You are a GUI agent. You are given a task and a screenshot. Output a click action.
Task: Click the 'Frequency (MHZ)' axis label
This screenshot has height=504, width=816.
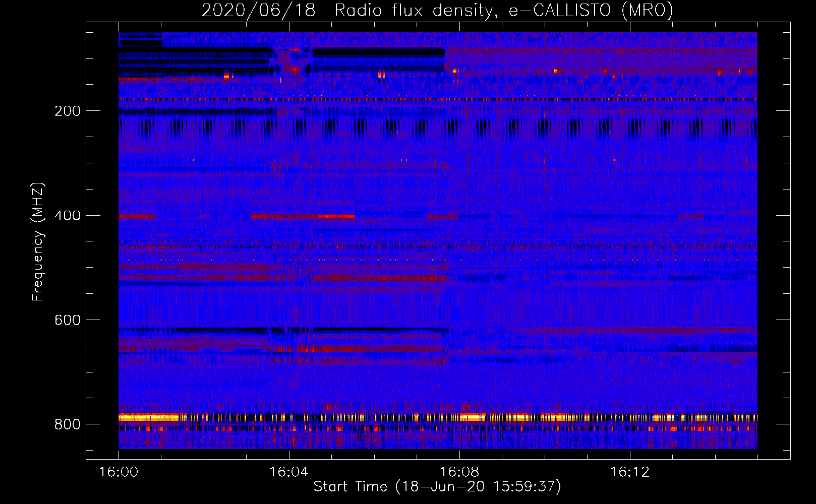tap(38, 241)
